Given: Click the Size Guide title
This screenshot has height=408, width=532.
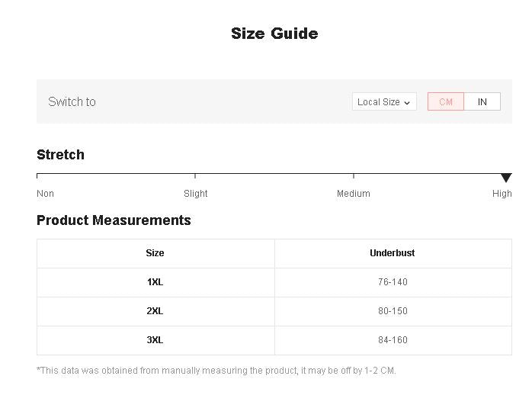Looking at the screenshot, I should click(x=274, y=34).
